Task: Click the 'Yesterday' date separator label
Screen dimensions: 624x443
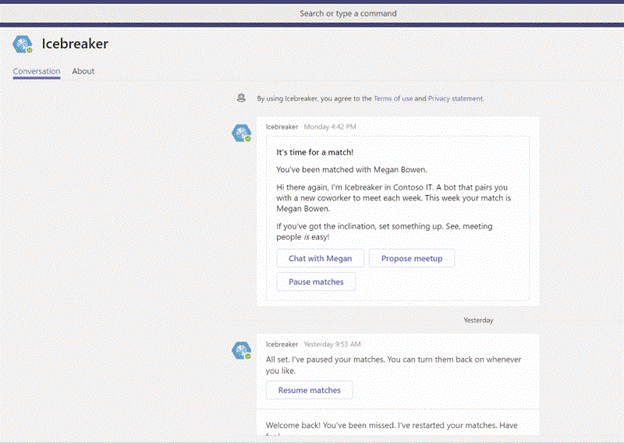Action: 478,320
